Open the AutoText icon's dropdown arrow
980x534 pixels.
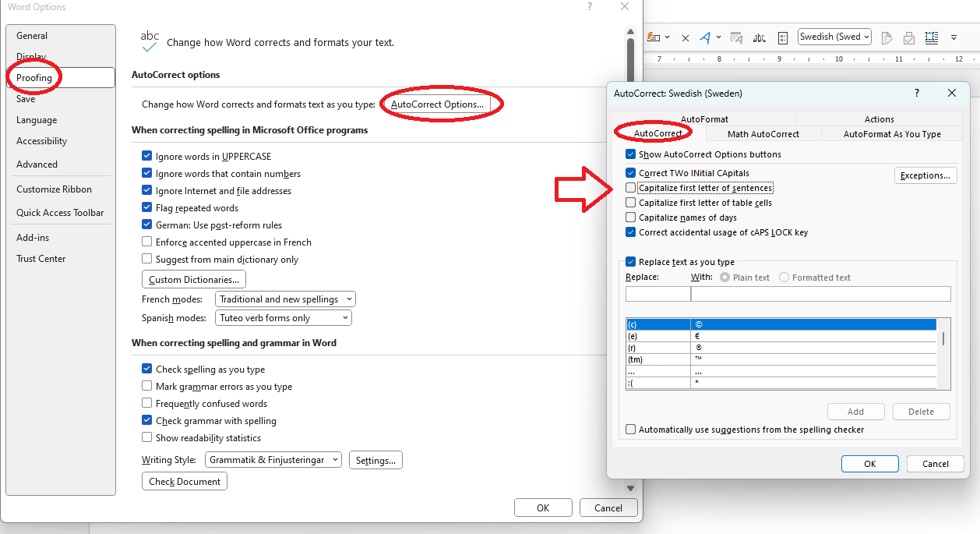(x=668, y=37)
